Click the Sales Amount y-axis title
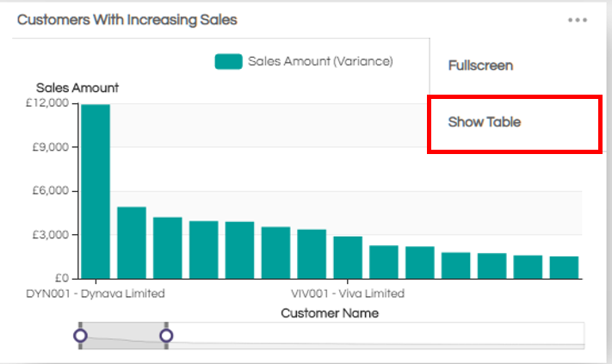The image size is (612, 364). pos(77,87)
